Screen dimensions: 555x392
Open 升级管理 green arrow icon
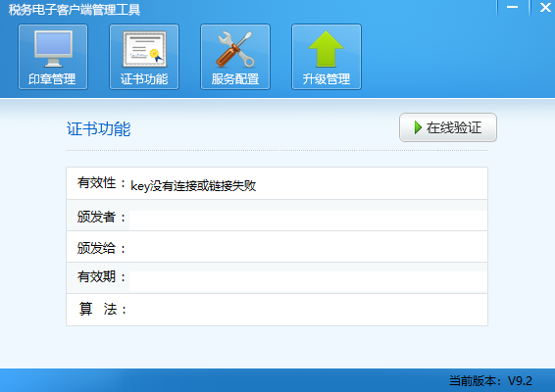(x=326, y=49)
